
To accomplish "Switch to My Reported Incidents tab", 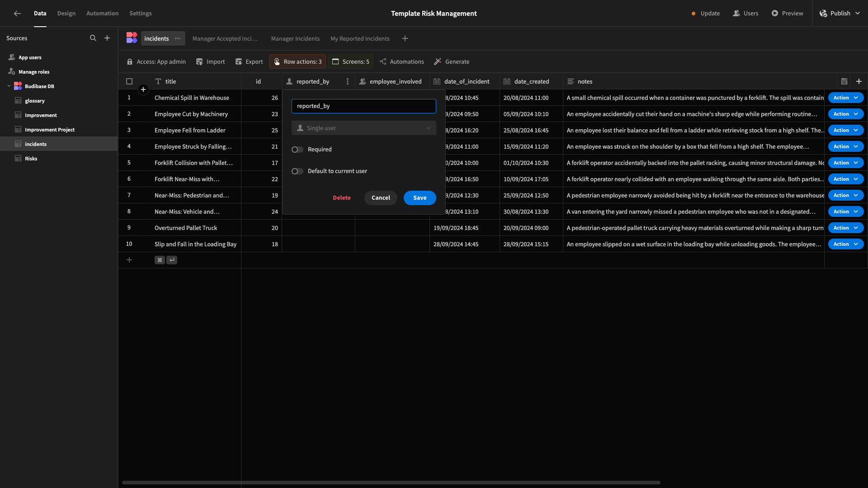I will click(x=360, y=39).
